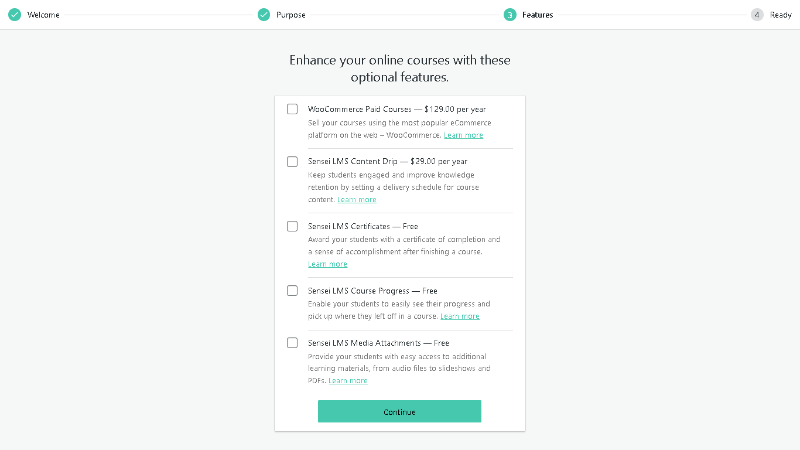The image size is (800, 450).
Task: Click the Purpose step checkmark icon
Action: click(x=264, y=15)
